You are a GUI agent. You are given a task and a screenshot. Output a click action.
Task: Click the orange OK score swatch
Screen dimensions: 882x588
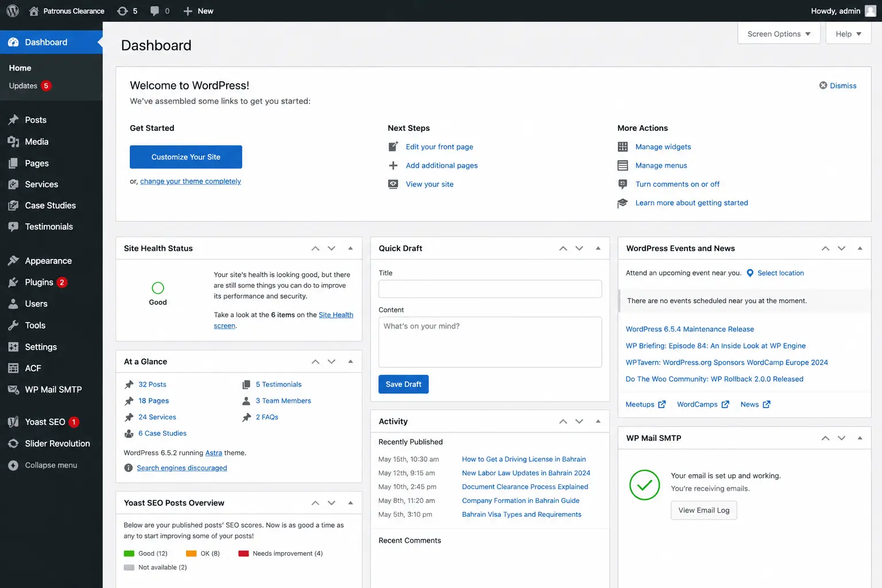tap(191, 554)
